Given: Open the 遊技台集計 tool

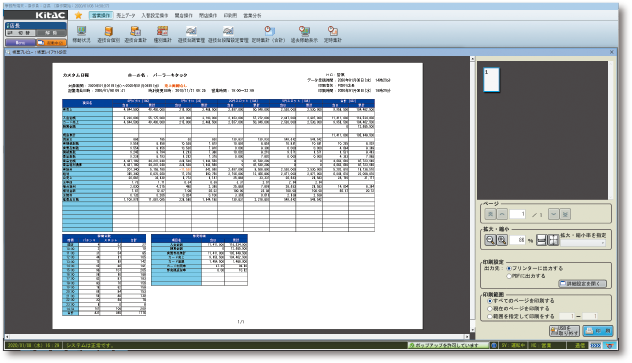Looking at the screenshot, I should pyautogui.click(x=135, y=34).
